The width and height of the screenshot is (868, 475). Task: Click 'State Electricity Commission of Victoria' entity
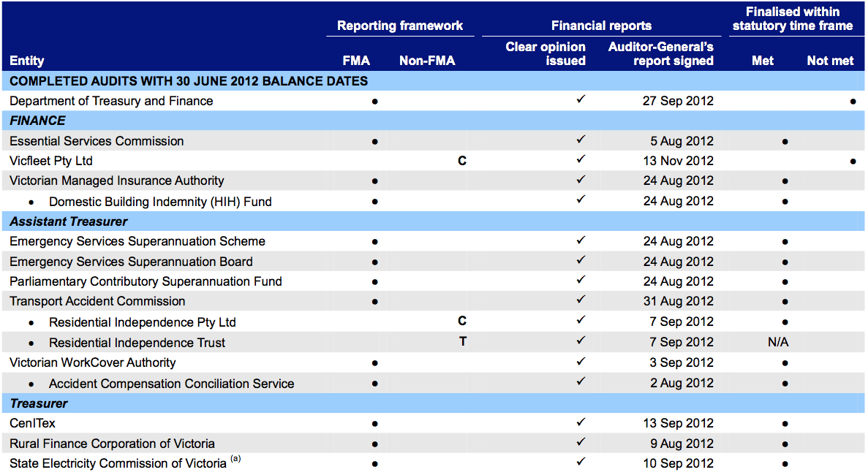coord(118,463)
